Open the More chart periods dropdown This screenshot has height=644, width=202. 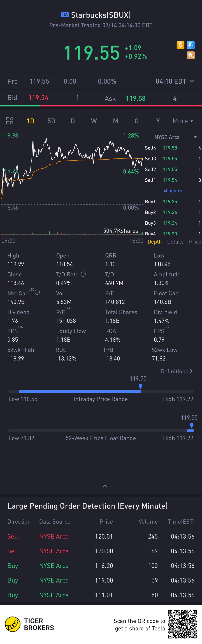183,121
